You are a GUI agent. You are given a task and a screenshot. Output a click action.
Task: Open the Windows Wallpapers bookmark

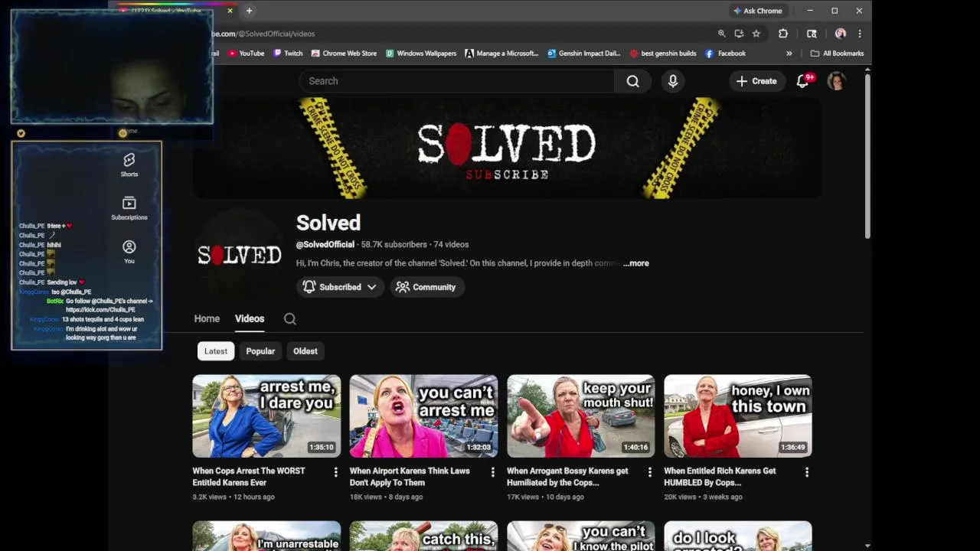(x=421, y=54)
